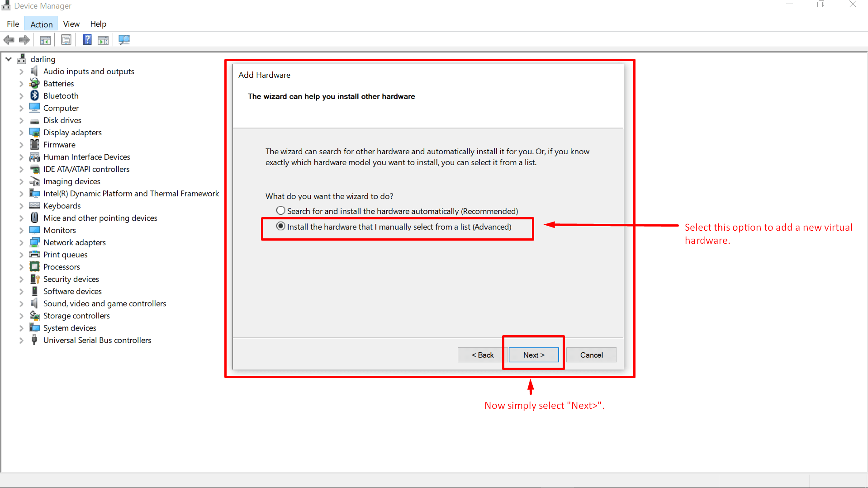Open the Action menu
This screenshot has width=868, height=488.
[41, 24]
